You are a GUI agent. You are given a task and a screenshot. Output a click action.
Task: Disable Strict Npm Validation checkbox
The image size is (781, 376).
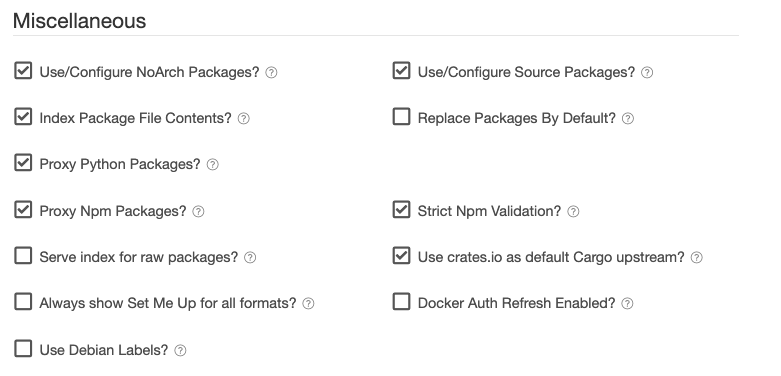(x=401, y=210)
